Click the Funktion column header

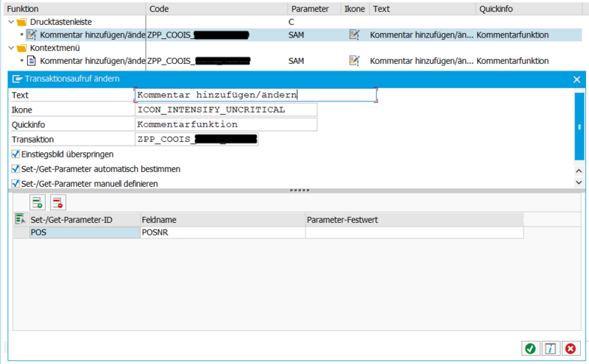click(75, 9)
